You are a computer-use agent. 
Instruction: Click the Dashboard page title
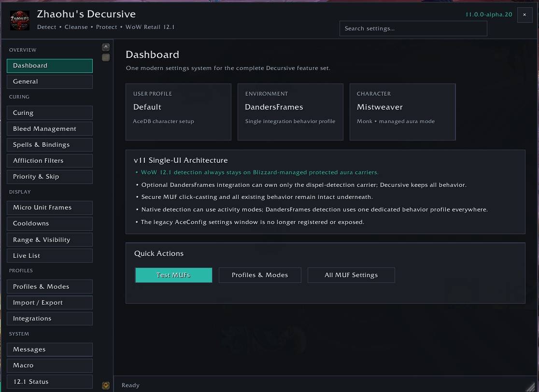[152, 55]
